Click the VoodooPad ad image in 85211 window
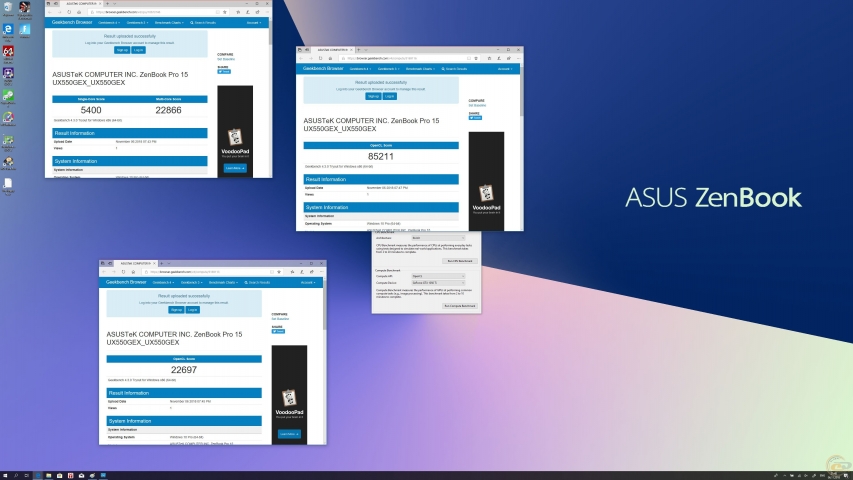Viewport: 853px width, 480px height. pos(486,181)
